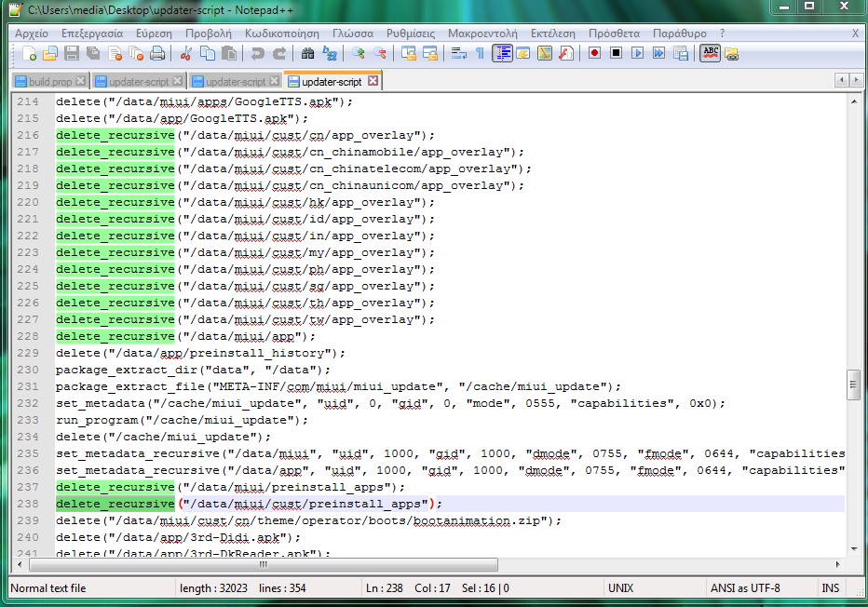This screenshot has height=607, width=868.
Task: Open Find with the binoculars icon
Action: click(x=308, y=53)
